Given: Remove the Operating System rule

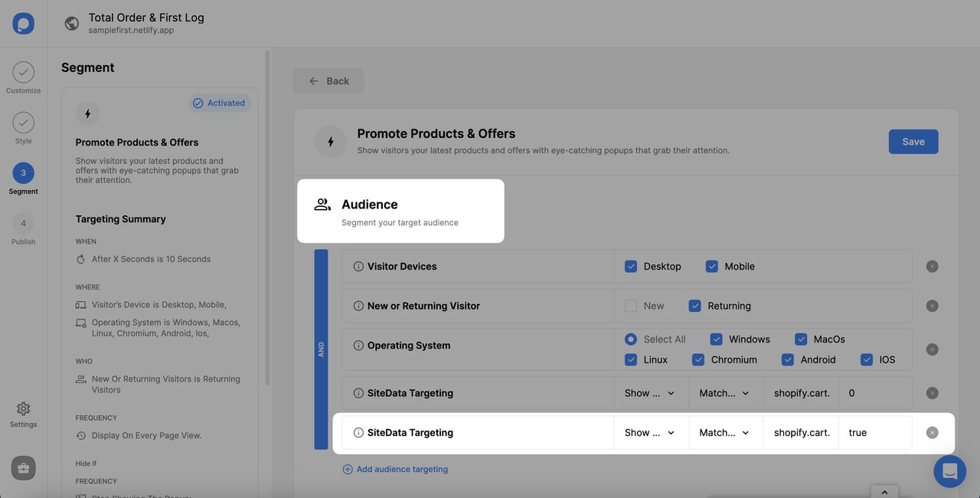Looking at the screenshot, I should point(932,349).
